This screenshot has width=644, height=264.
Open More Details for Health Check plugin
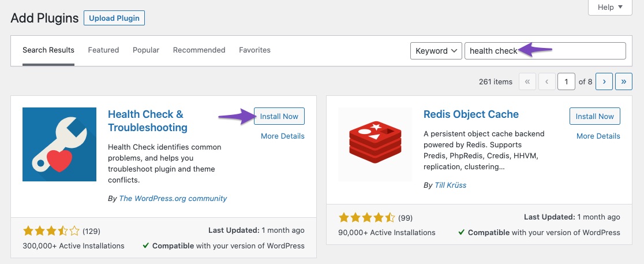pos(283,136)
